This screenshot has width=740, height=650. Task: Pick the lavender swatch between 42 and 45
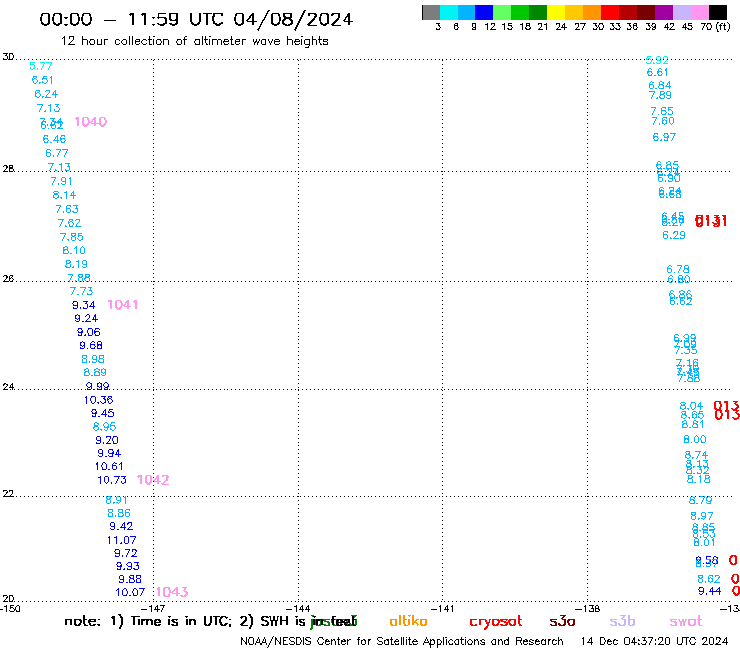tap(682, 12)
